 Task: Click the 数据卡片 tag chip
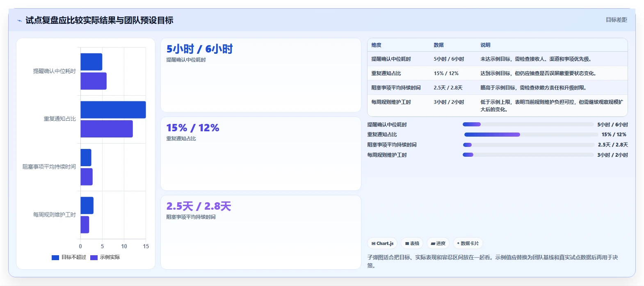468,243
